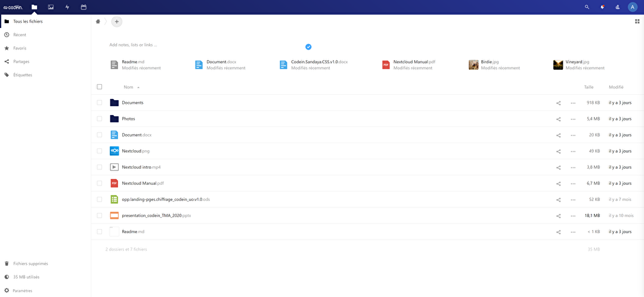Open the notifications bell icon
This screenshot has height=297, width=644.
pos(602,7)
